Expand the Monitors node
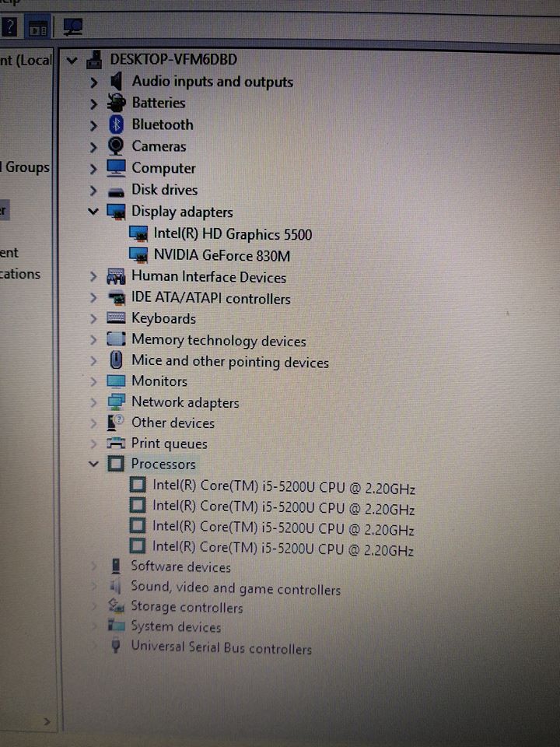The height and width of the screenshot is (747, 560). point(93,381)
